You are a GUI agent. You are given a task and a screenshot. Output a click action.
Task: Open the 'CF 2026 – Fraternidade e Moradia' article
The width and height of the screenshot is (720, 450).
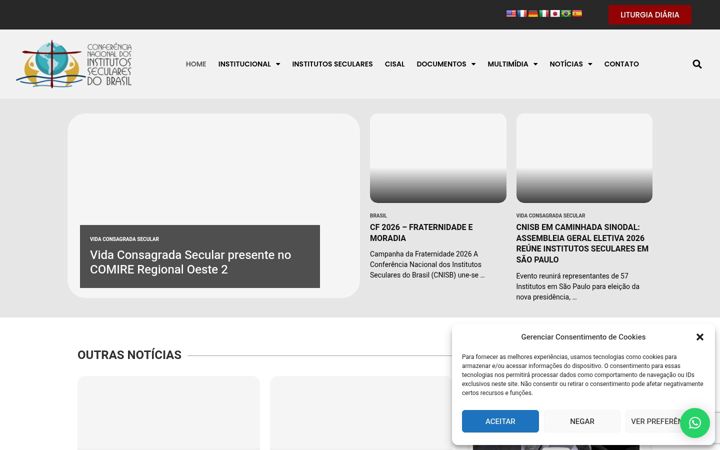pos(421,233)
